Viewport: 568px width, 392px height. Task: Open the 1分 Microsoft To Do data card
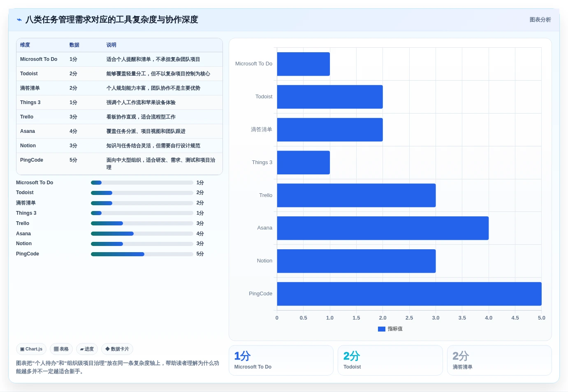pyautogui.click(x=281, y=360)
